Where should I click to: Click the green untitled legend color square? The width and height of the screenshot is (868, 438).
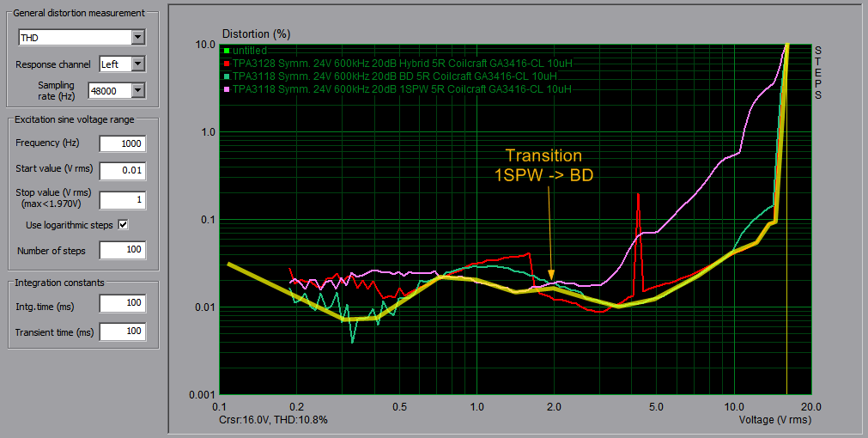click(x=227, y=51)
